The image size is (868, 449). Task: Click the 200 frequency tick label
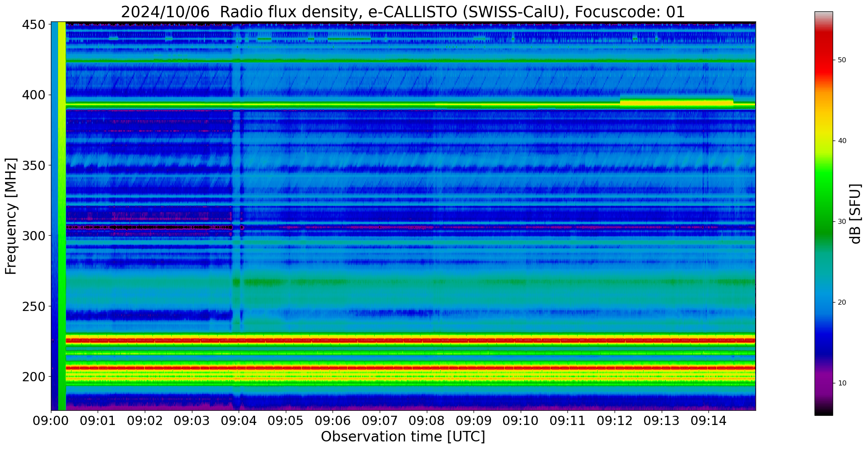34,376
